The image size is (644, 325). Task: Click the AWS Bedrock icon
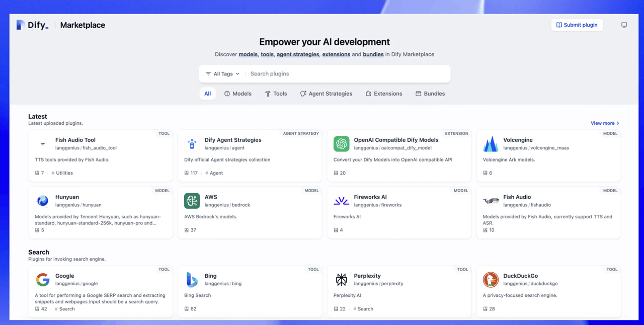point(192,201)
